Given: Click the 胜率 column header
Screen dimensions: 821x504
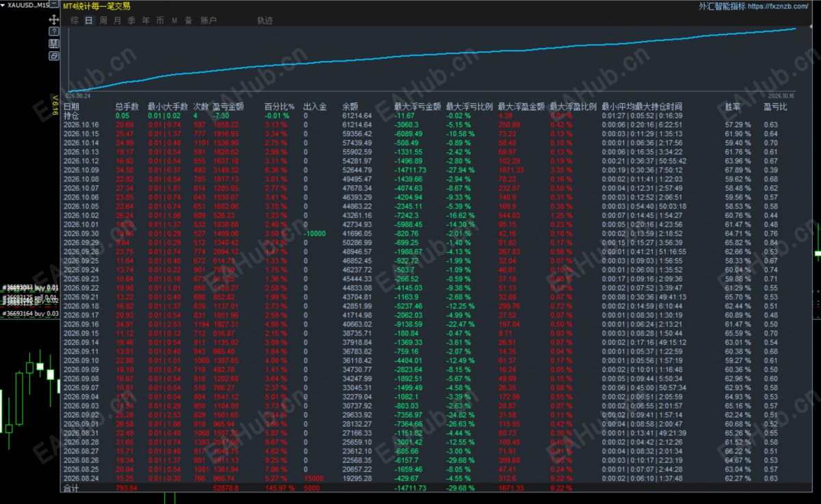Looking at the screenshot, I should (x=733, y=107).
